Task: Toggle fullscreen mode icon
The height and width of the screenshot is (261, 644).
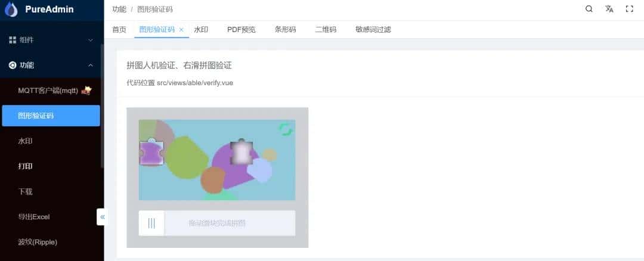Action: pos(629,9)
